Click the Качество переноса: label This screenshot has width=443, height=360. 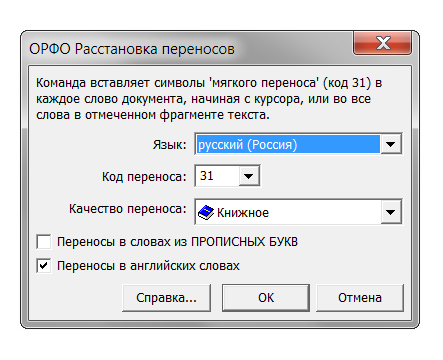pos(128,209)
